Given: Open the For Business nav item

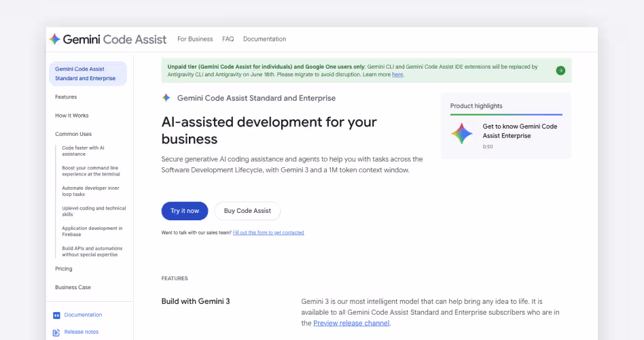Looking at the screenshot, I should click(195, 39).
